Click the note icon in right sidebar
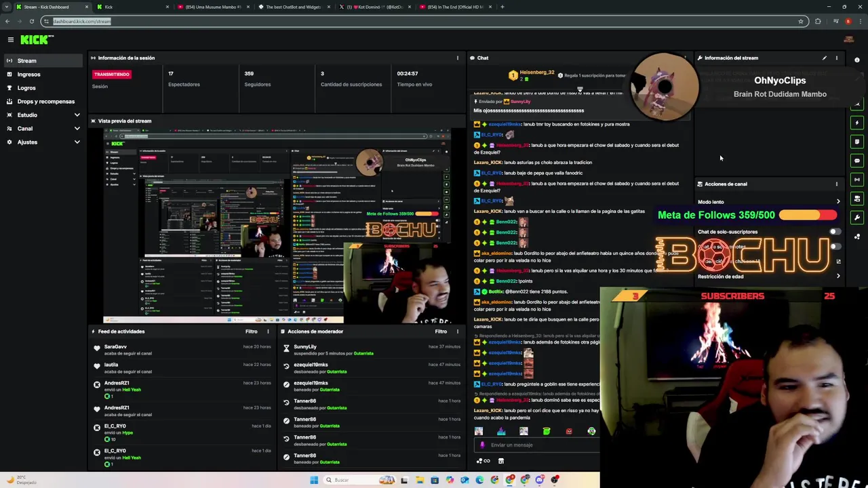Image resolution: width=868 pixels, height=488 pixels. coord(857,142)
